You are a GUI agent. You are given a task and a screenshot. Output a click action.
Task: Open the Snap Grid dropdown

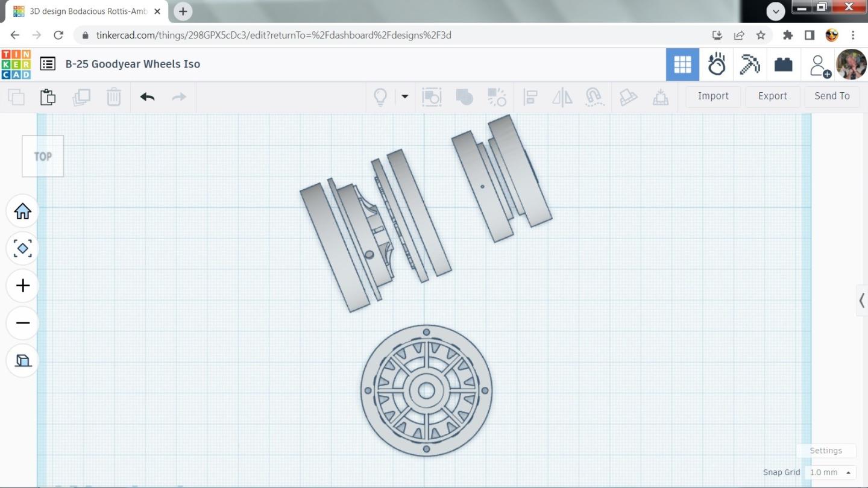click(x=831, y=472)
